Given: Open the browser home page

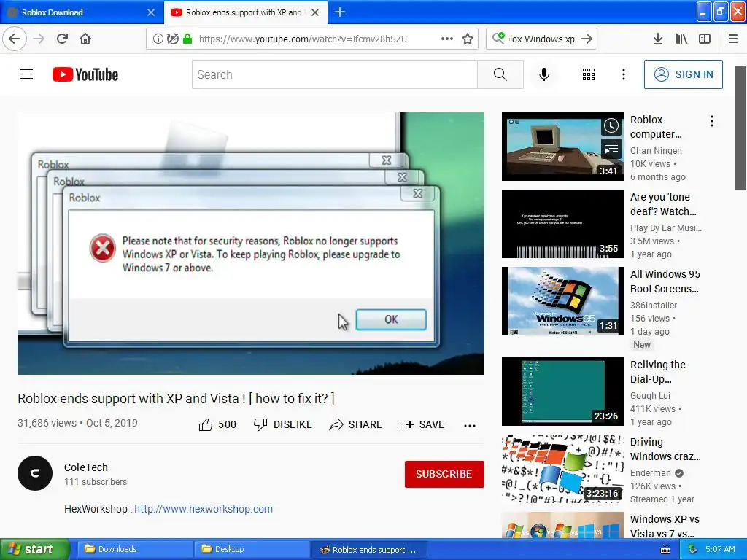Looking at the screenshot, I should (85, 39).
